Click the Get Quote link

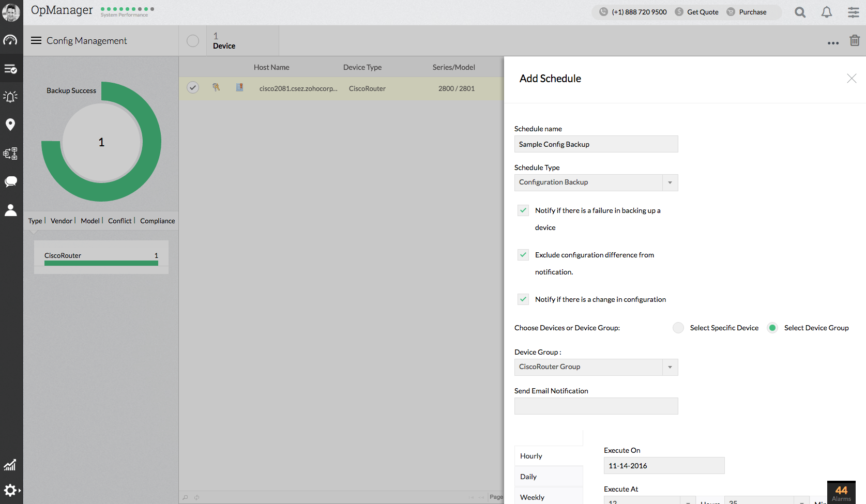click(x=703, y=12)
